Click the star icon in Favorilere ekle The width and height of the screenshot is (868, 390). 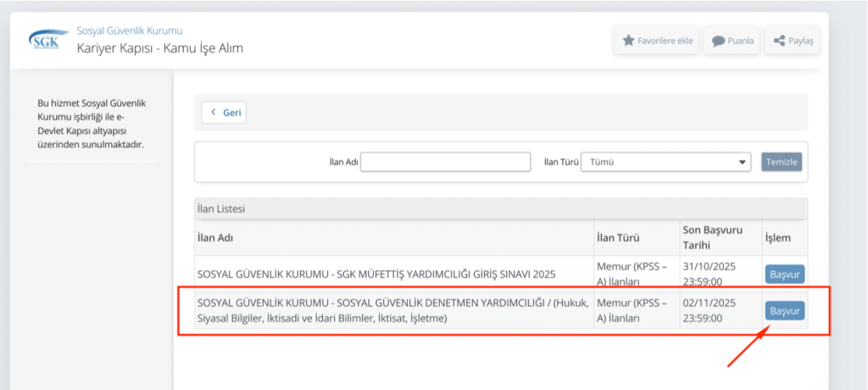[628, 40]
